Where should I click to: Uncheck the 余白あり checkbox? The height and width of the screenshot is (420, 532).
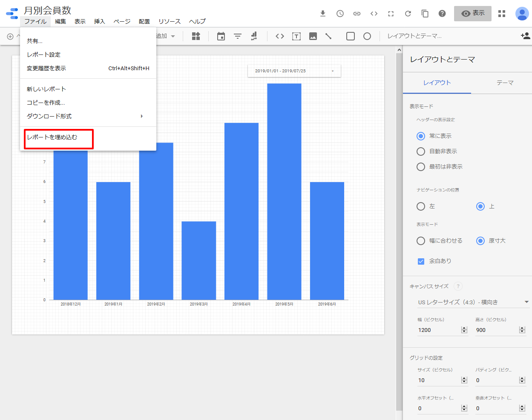click(x=421, y=261)
